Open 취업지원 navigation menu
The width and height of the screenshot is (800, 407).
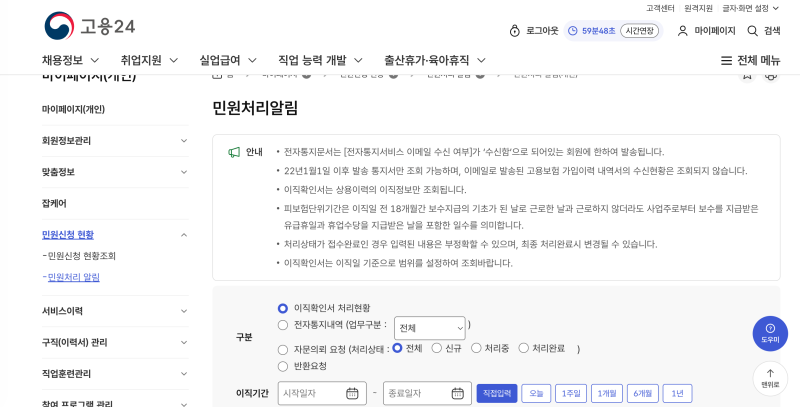(149, 60)
